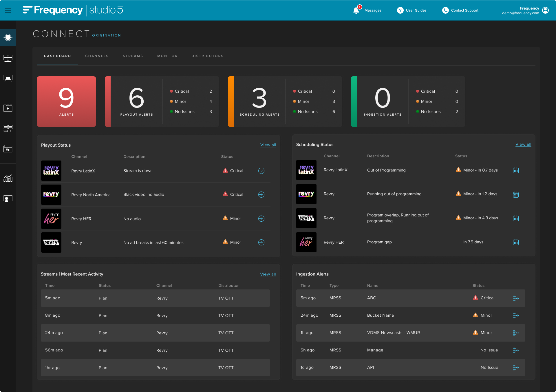Switch to the Dashboard tab
Screen dimensions: 556x392
point(57,56)
